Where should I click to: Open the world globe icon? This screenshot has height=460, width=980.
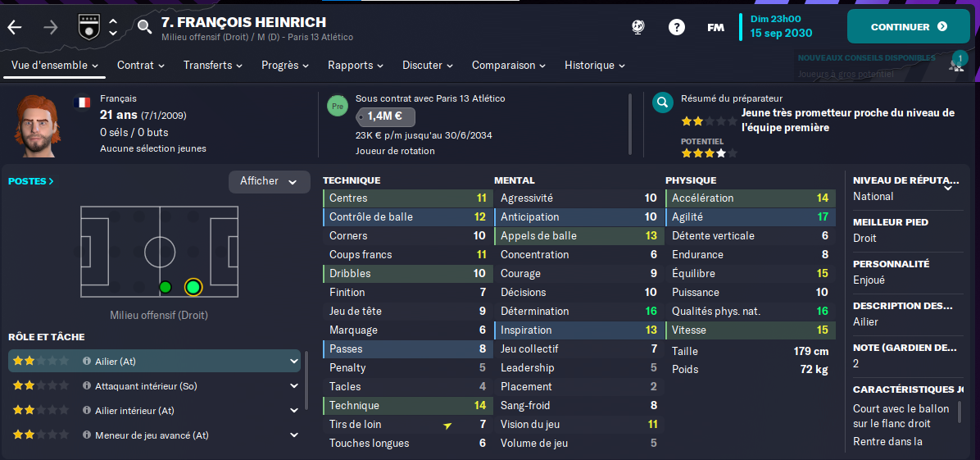pyautogui.click(x=638, y=27)
